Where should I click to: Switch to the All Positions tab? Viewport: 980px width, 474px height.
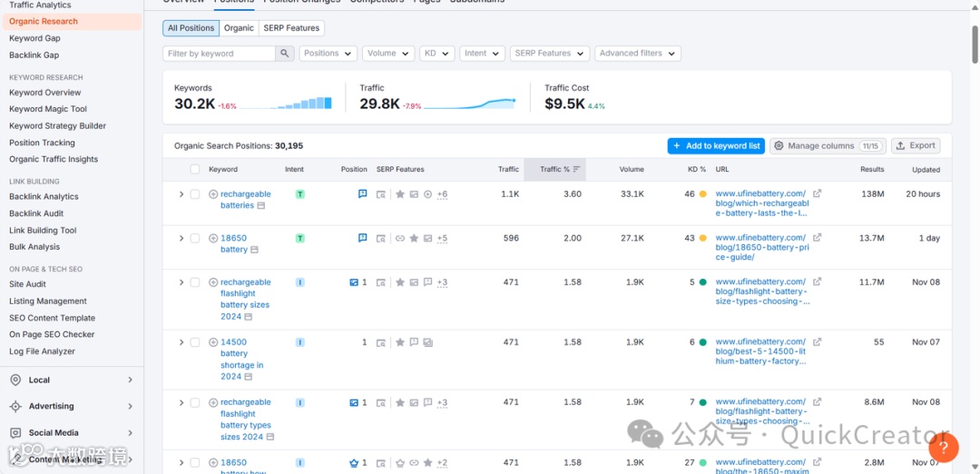(x=191, y=28)
